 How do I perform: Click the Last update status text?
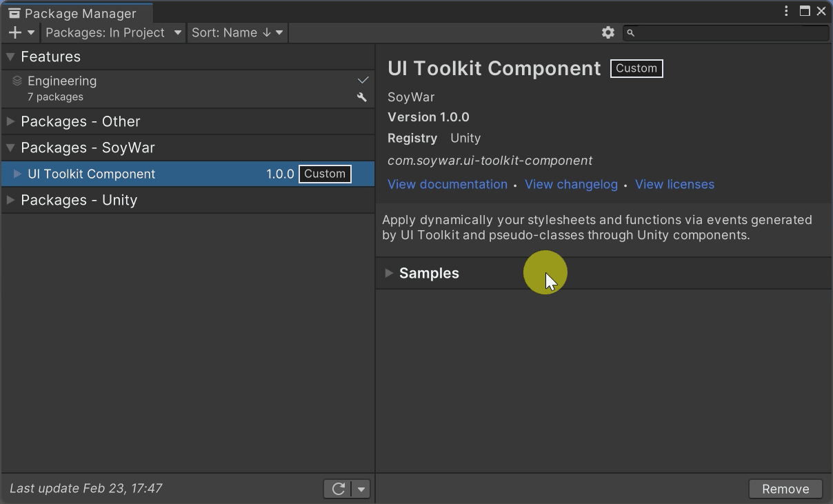pyautogui.click(x=86, y=488)
